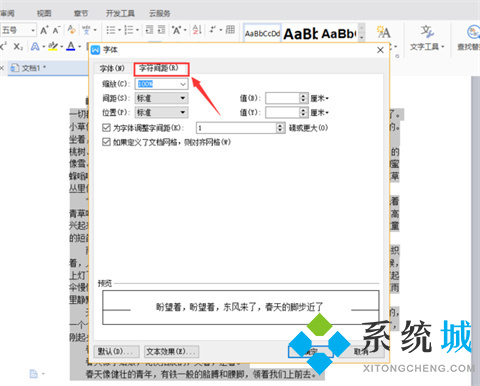Screen dimensions: 480x386
Task: Click the numbered list icon
Action: coord(129,30)
